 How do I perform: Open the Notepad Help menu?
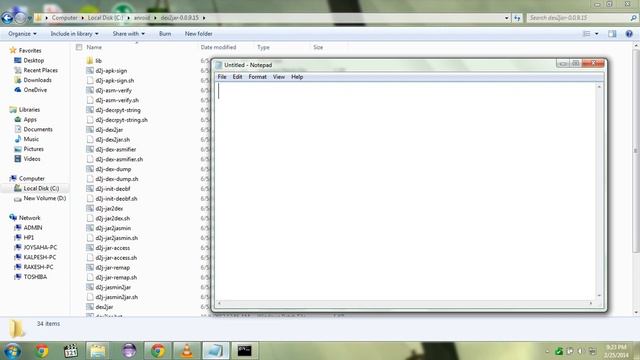(297, 77)
